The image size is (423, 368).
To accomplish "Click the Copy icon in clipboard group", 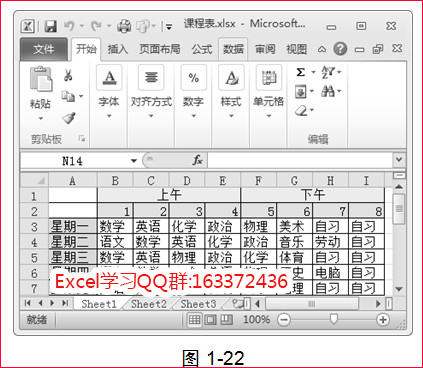I will pos(68,97).
